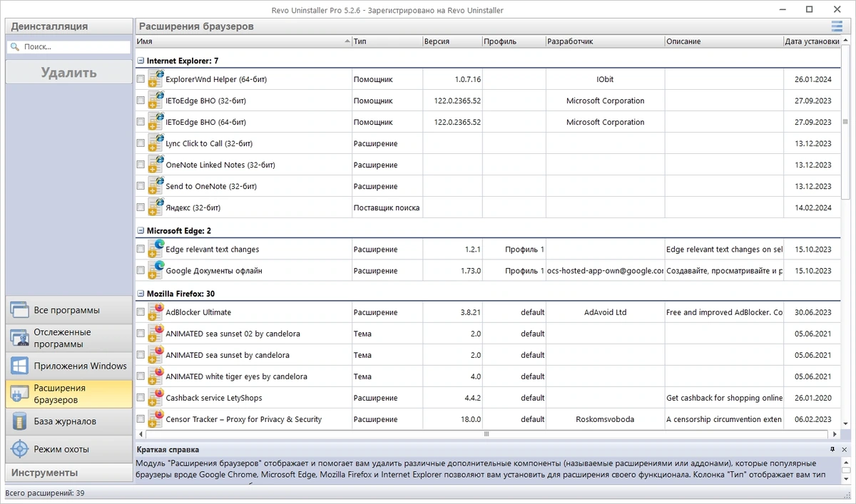Check the IEToEdge BHO (32-бит) checkbox
The height and width of the screenshot is (504, 856).
pos(141,101)
